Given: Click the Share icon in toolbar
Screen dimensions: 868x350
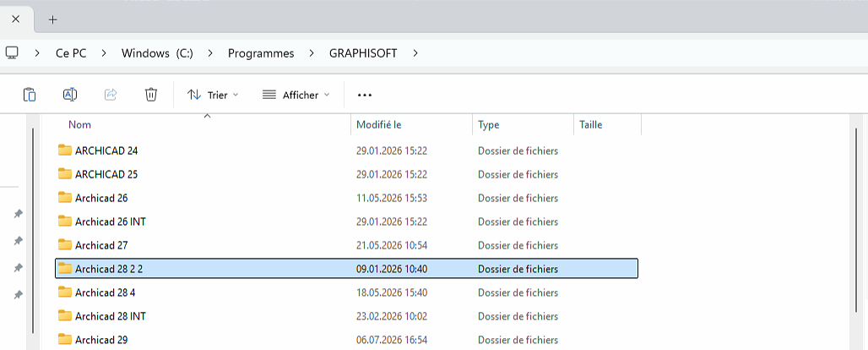Looking at the screenshot, I should click(x=111, y=95).
